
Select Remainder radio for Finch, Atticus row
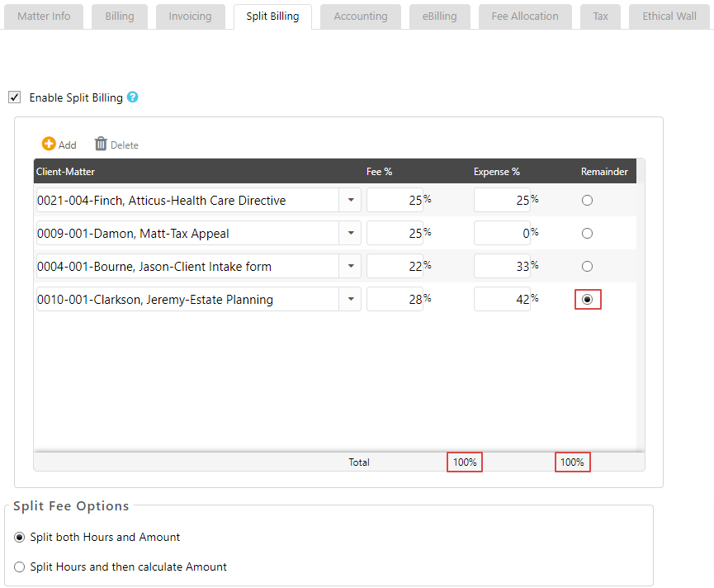pos(587,201)
